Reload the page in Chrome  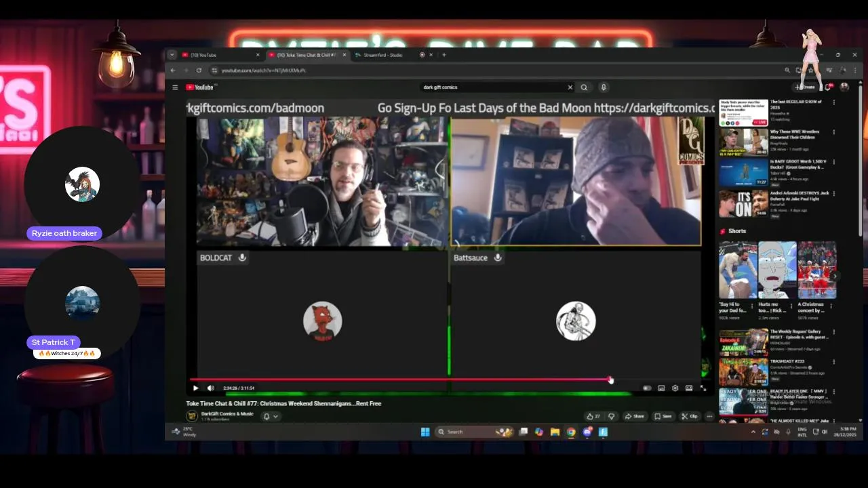point(199,70)
